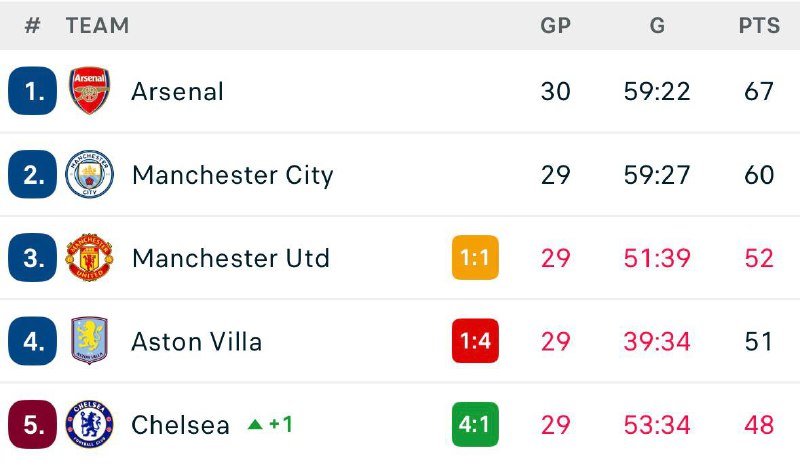Click Manchester Utd's 52 points value
Viewport: 800px width, 465px height.
pos(759,258)
